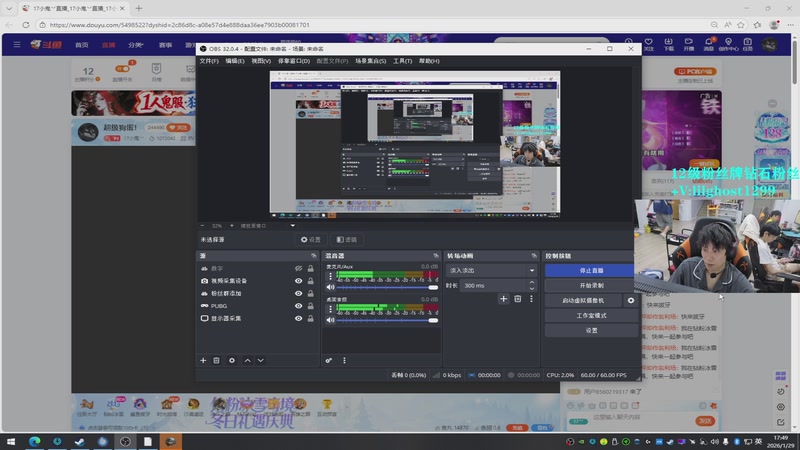
Task: Open mixer toolbar three-dot menu
Action: 344,360
